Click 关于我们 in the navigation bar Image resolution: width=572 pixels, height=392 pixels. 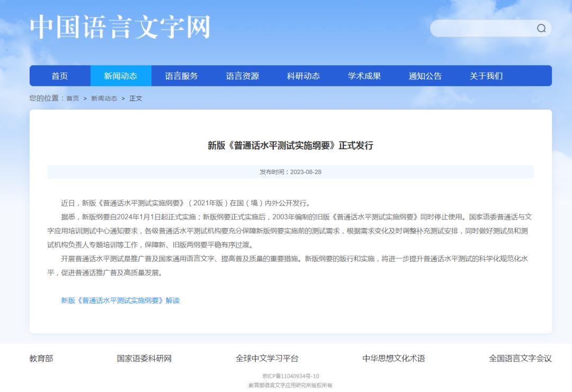click(486, 76)
